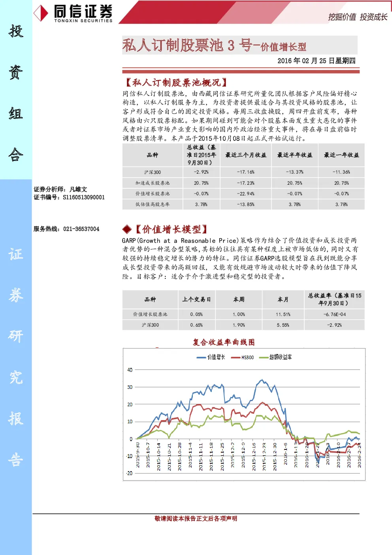Click the slogan 挖掘价值 投资成长
This screenshot has width=392, height=555.
(358, 17)
